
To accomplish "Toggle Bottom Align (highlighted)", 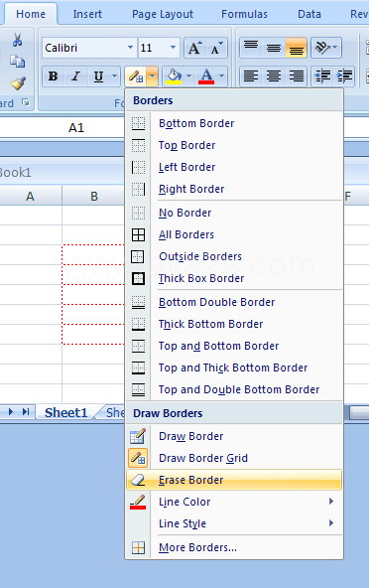I will (x=296, y=48).
